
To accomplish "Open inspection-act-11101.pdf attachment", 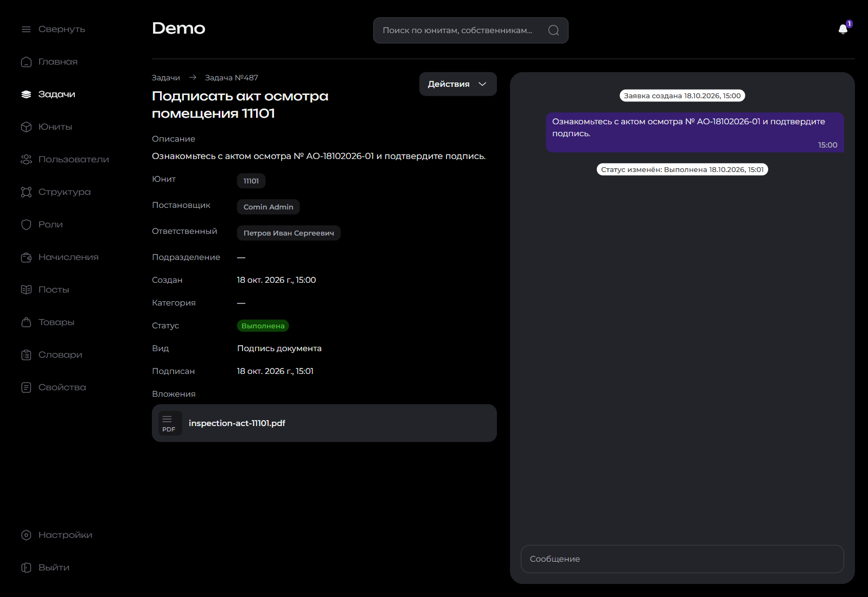I will (x=324, y=423).
